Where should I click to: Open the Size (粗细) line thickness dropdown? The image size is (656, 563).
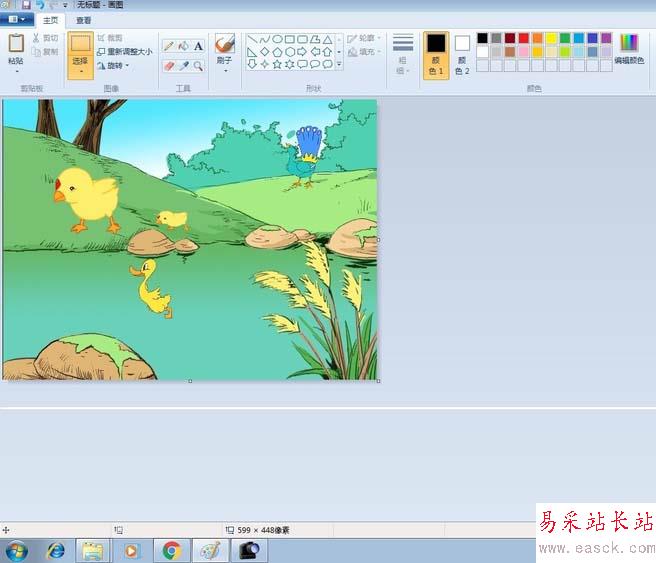tap(402, 54)
